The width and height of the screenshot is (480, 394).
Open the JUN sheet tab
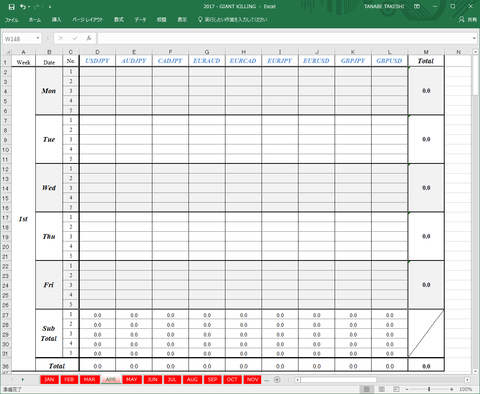coord(152,380)
